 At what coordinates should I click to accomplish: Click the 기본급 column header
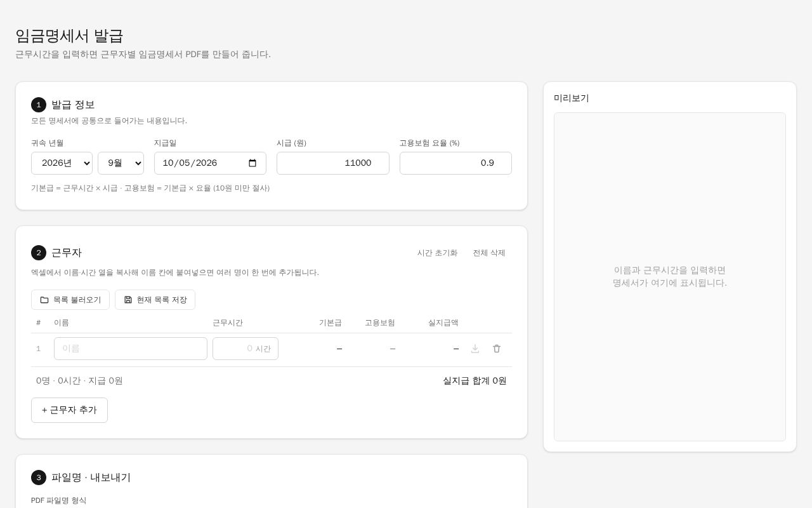(331, 323)
